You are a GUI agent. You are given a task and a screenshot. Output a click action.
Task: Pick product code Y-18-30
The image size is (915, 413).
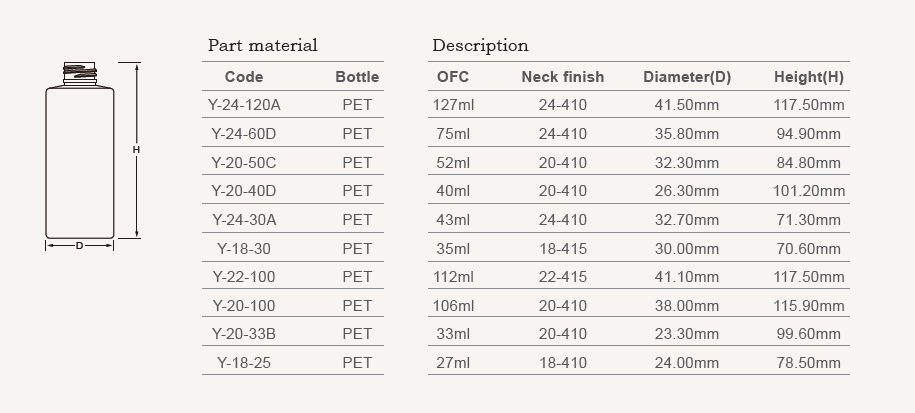tap(244, 249)
